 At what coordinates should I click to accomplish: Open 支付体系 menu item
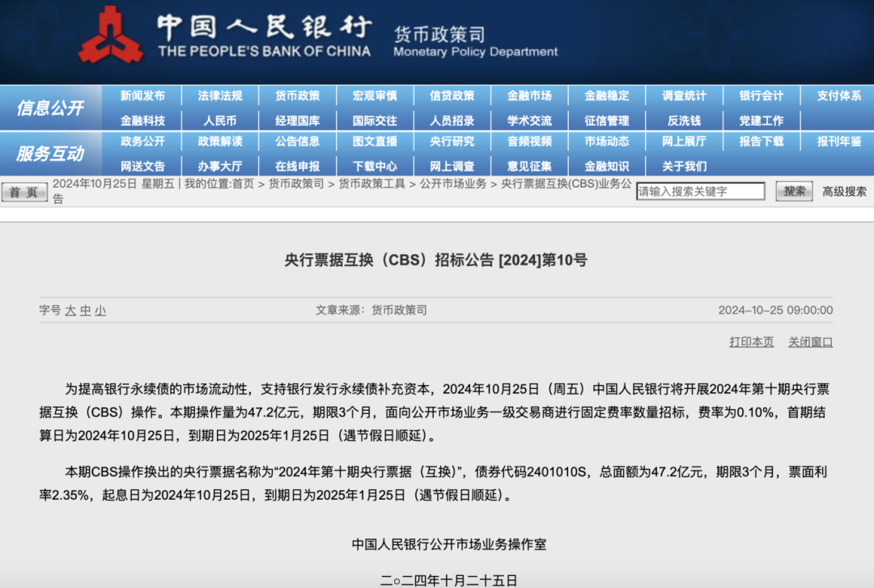point(839,96)
